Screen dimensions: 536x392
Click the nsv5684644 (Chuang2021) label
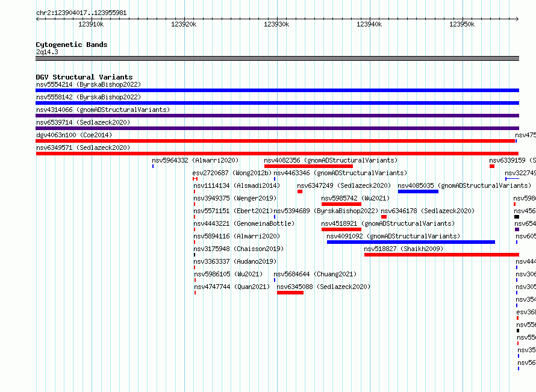click(x=315, y=274)
